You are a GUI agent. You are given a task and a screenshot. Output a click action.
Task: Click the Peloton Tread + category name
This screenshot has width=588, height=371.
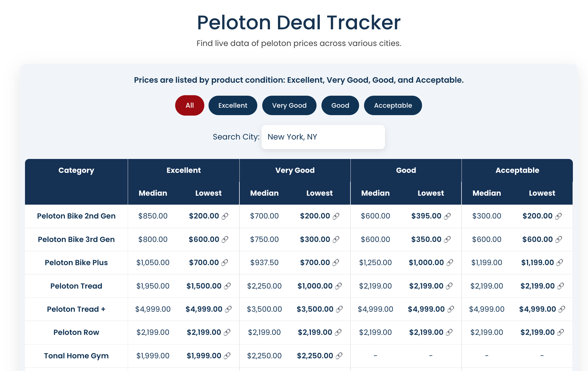click(x=76, y=309)
